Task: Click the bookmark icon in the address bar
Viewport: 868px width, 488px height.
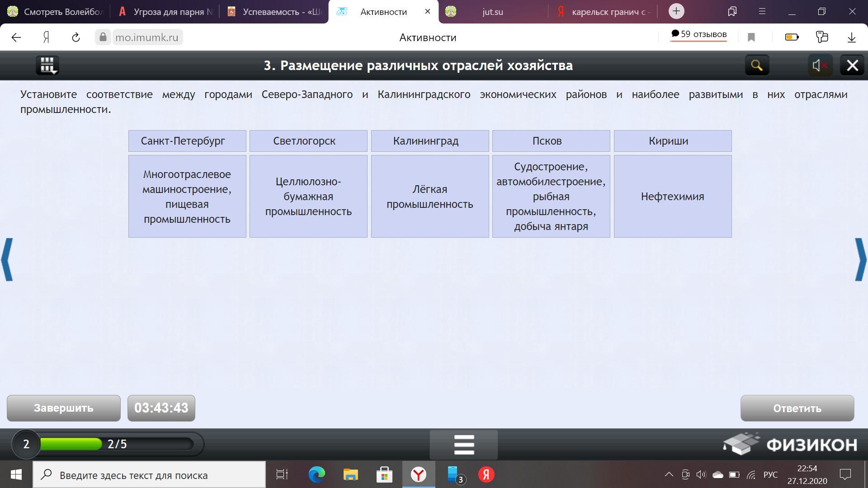Action: tap(751, 38)
